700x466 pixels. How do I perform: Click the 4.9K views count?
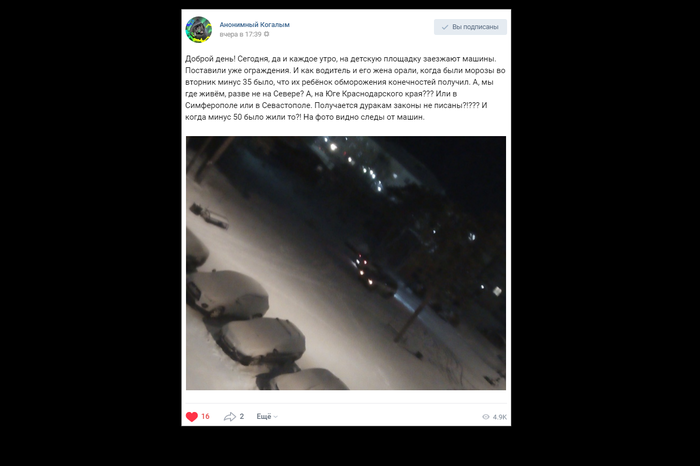pos(500,417)
